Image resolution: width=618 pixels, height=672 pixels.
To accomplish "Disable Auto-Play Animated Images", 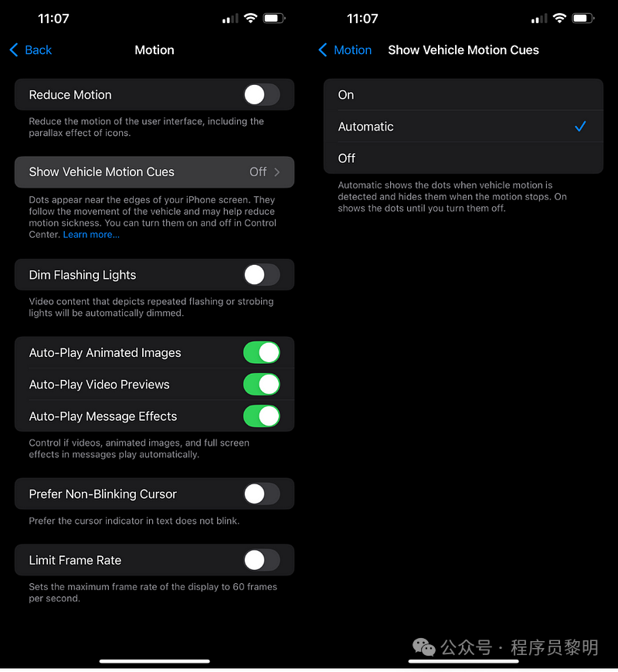I will 261,353.
